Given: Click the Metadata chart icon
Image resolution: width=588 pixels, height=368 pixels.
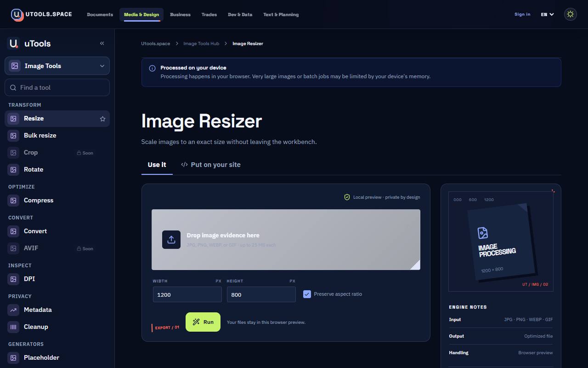Looking at the screenshot, I should pos(13,310).
